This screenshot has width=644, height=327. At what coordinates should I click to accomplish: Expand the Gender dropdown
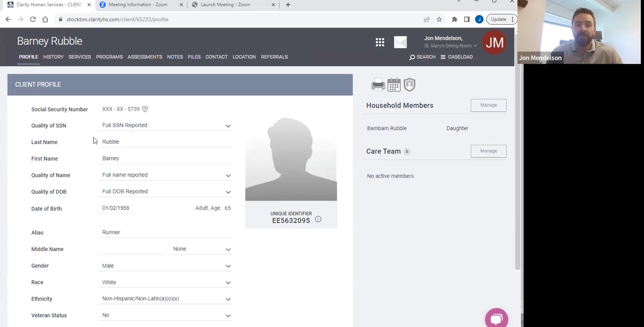(165, 266)
